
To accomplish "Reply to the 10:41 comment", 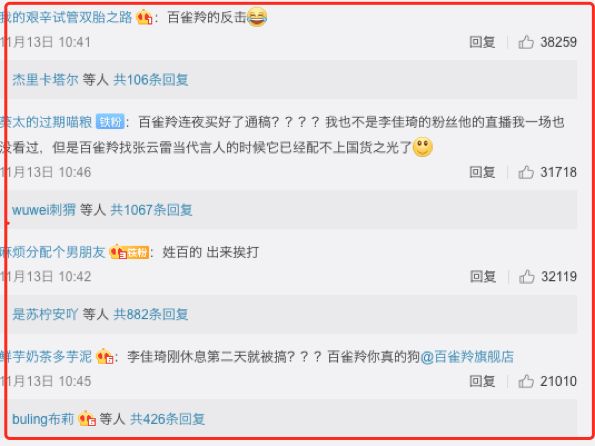I will (x=482, y=42).
